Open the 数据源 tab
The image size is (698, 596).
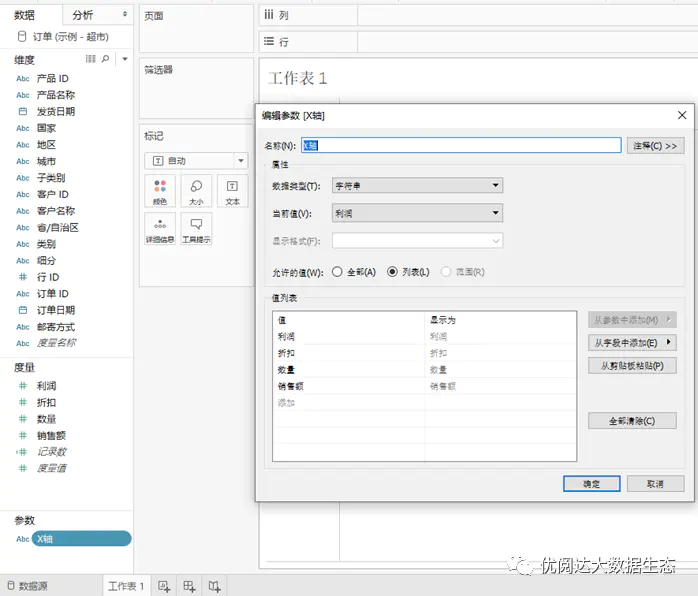[28, 586]
